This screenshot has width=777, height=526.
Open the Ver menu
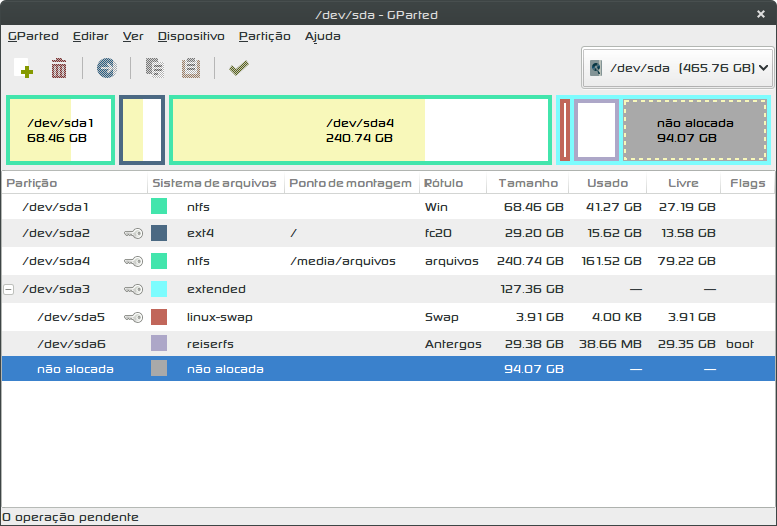133,36
